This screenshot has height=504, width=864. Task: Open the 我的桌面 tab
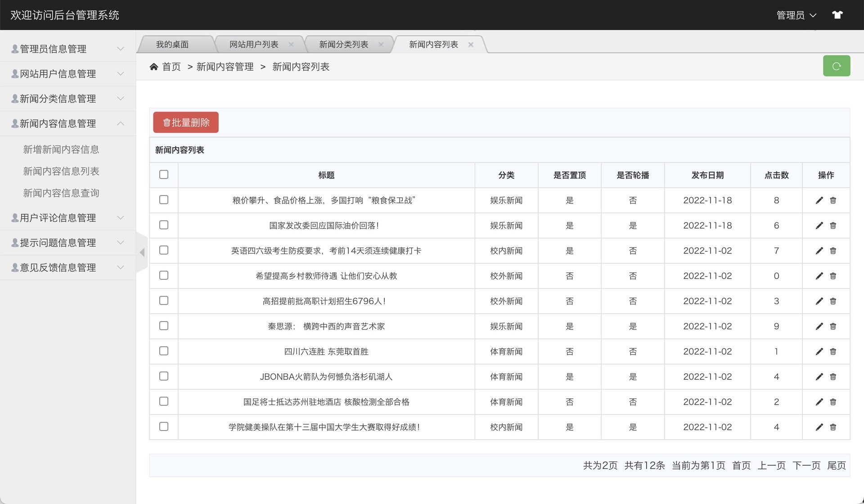point(172,44)
